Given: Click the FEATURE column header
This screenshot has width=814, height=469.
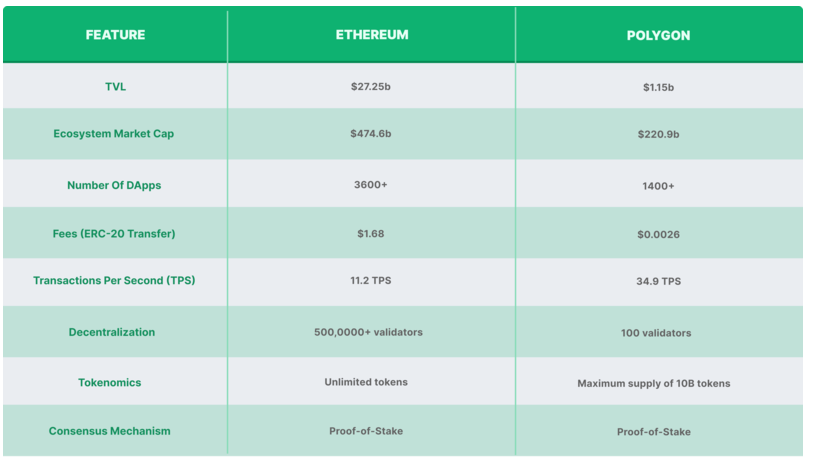Looking at the screenshot, I should tap(115, 35).
